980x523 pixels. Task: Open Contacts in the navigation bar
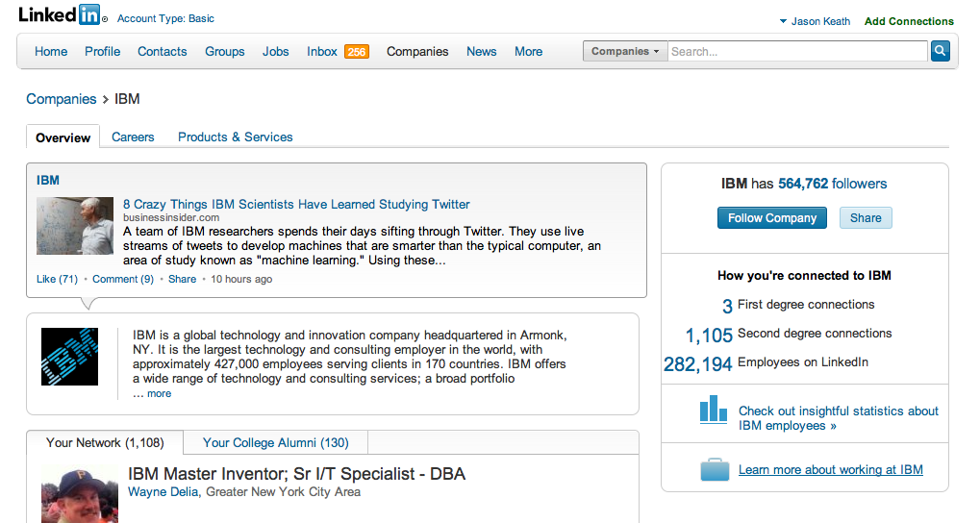tap(162, 51)
